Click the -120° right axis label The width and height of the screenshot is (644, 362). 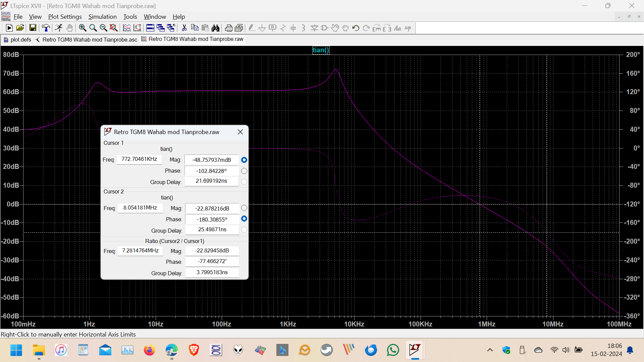(632, 204)
